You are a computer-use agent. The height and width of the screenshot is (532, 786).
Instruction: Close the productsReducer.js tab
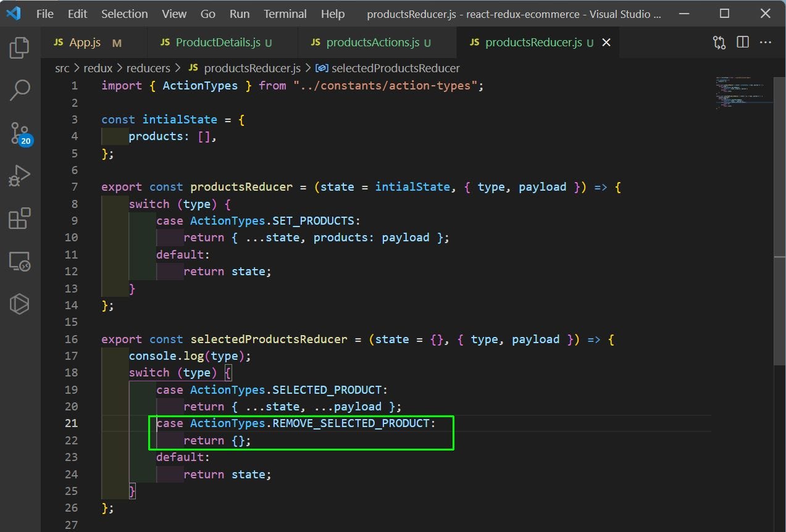606,42
